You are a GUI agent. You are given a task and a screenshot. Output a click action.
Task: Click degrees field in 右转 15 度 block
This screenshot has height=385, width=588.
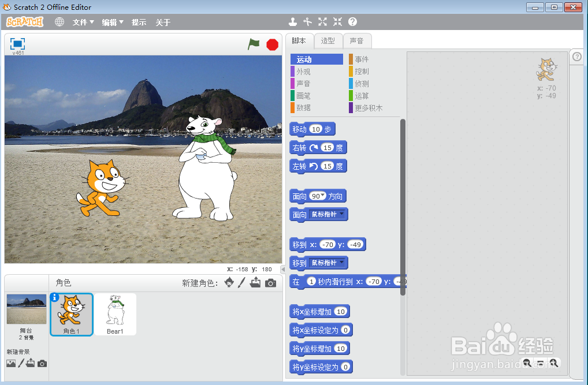point(328,147)
